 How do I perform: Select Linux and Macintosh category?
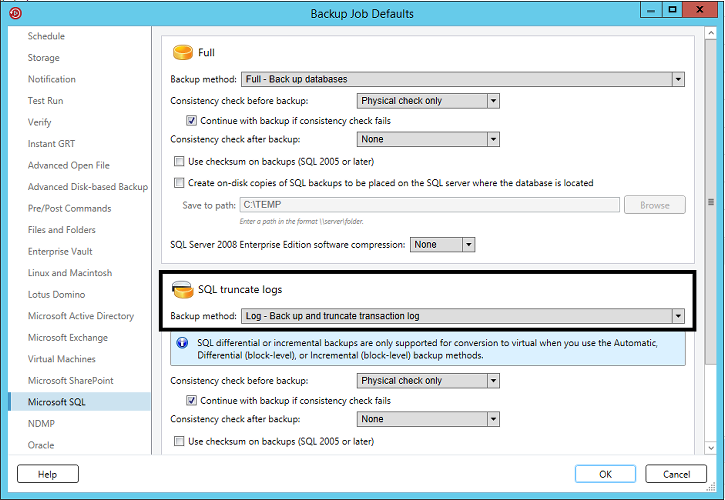(x=70, y=273)
